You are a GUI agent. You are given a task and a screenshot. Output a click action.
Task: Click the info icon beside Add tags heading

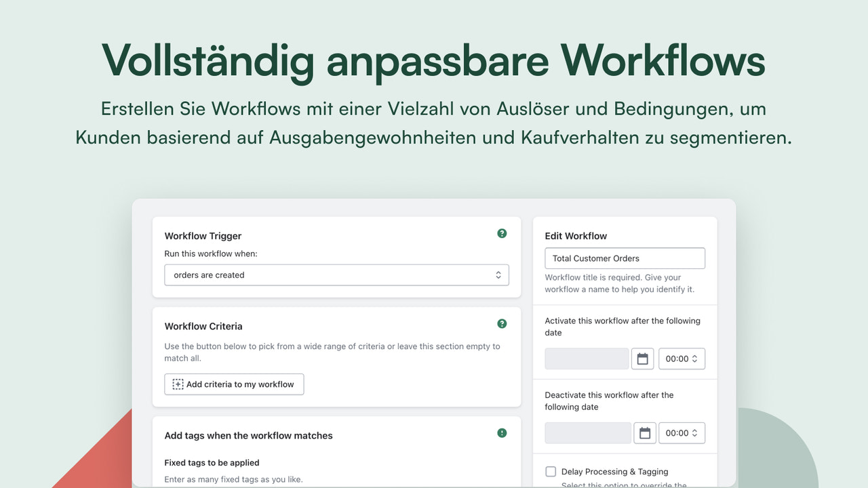[502, 433]
